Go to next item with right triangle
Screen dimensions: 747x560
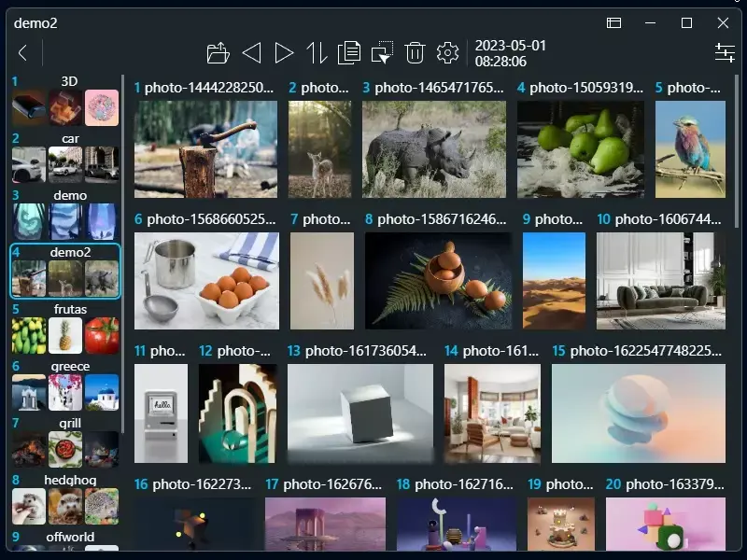click(284, 53)
